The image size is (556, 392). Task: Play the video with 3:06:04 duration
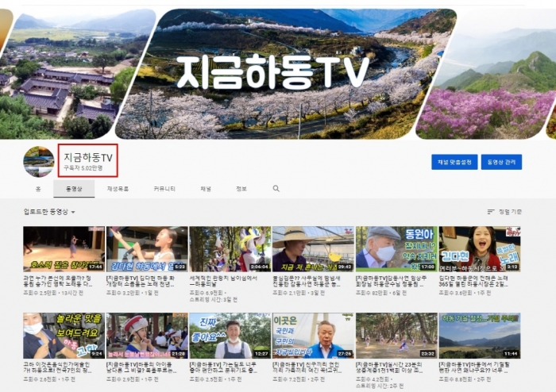[230, 249]
